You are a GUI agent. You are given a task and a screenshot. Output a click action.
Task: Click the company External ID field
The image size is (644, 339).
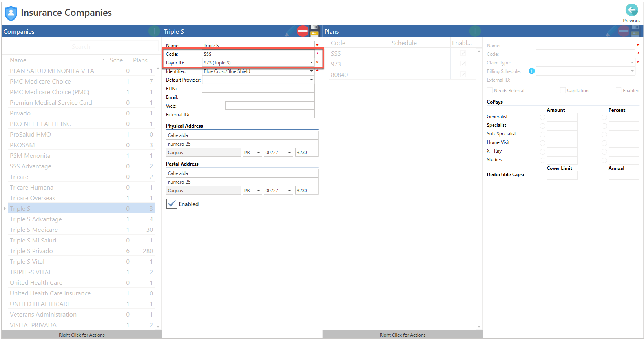pyautogui.click(x=258, y=114)
